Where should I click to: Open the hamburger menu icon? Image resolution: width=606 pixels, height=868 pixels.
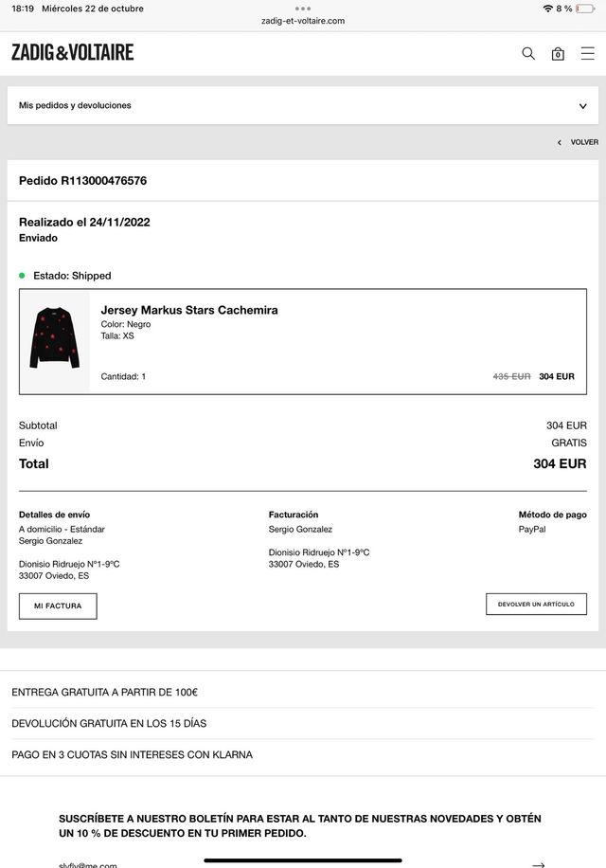pyautogui.click(x=588, y=53)
